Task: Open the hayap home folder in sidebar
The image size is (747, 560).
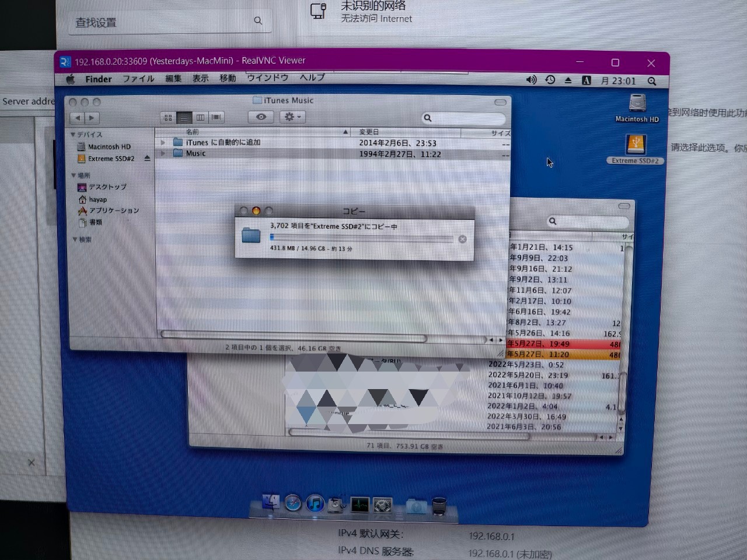Action: [93, 199]
